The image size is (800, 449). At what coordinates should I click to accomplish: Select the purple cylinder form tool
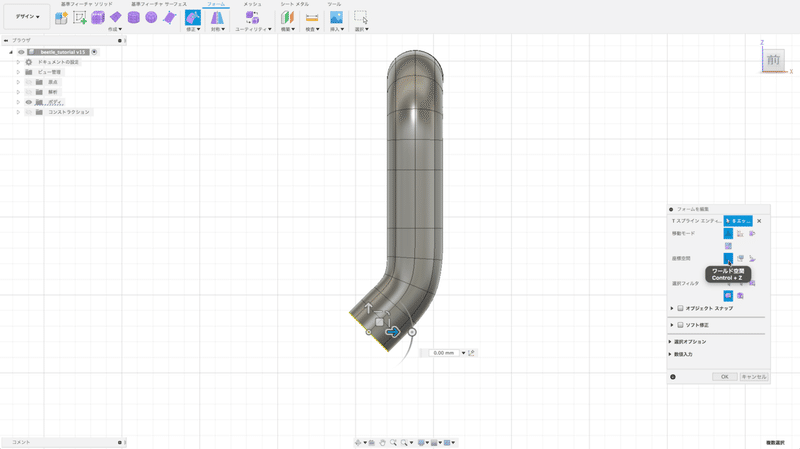pos(134,17)
